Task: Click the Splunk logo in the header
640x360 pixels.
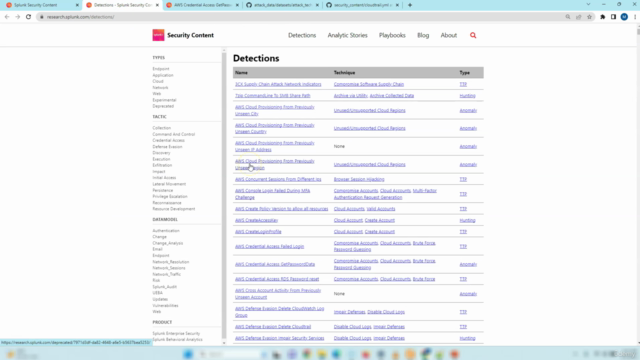Action: coord(158,35)
